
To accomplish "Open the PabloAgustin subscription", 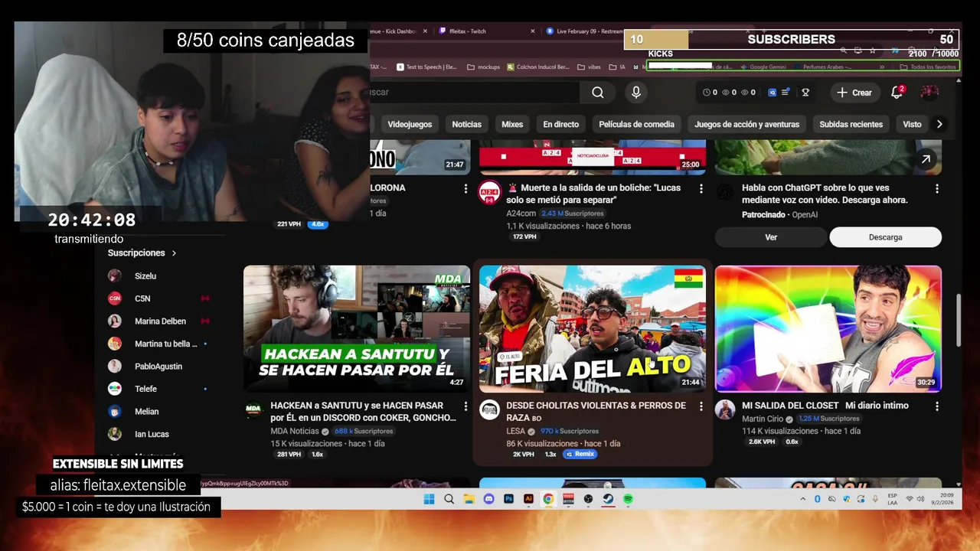I will point(158,367).
